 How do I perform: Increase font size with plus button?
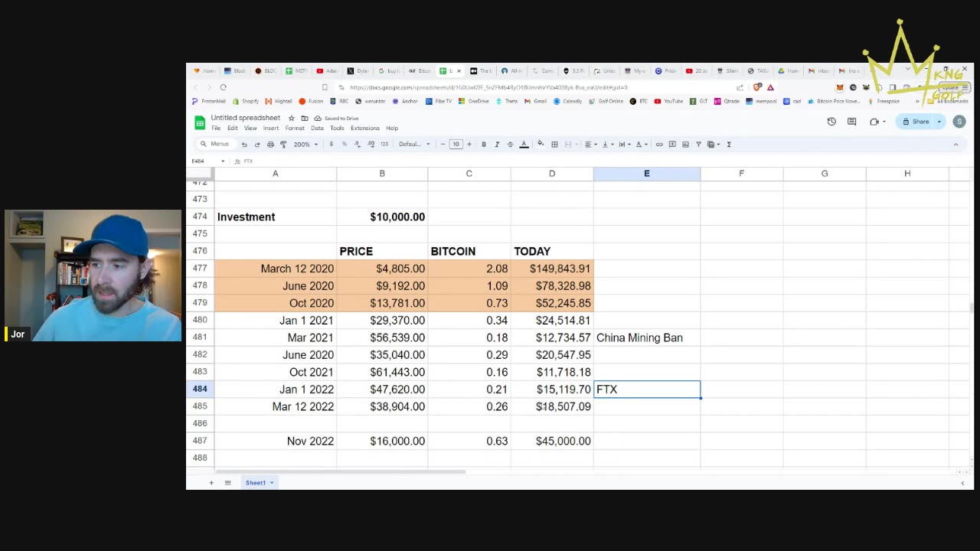click(469, 144)
